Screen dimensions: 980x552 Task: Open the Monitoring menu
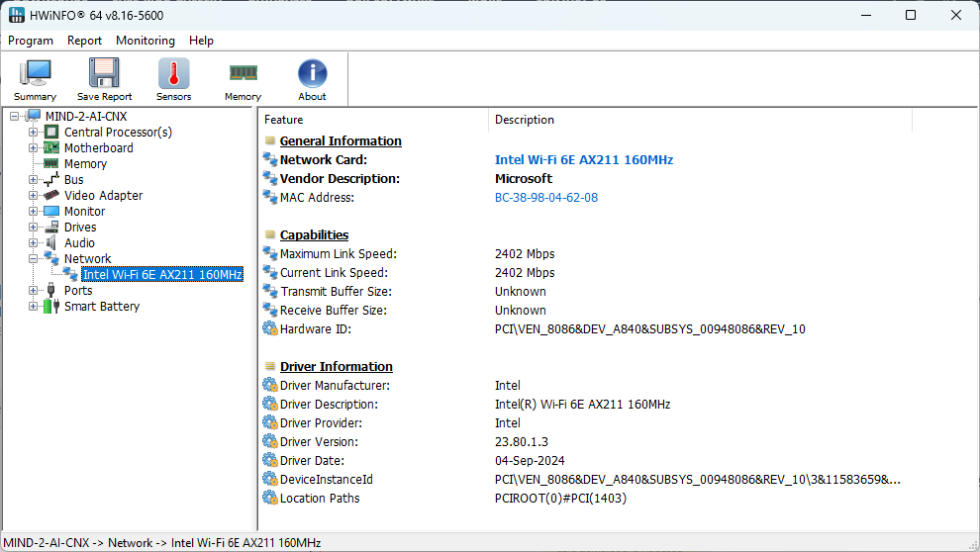(146, 41)
